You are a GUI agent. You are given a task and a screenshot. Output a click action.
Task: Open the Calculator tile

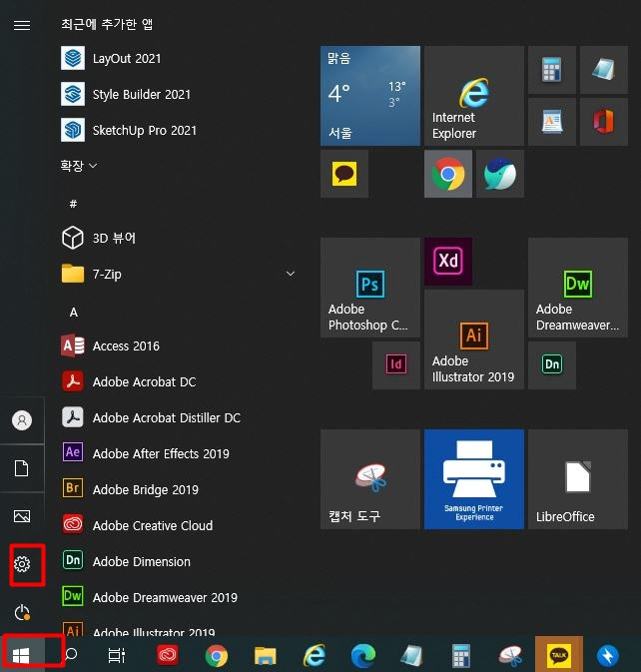point(552,70)
